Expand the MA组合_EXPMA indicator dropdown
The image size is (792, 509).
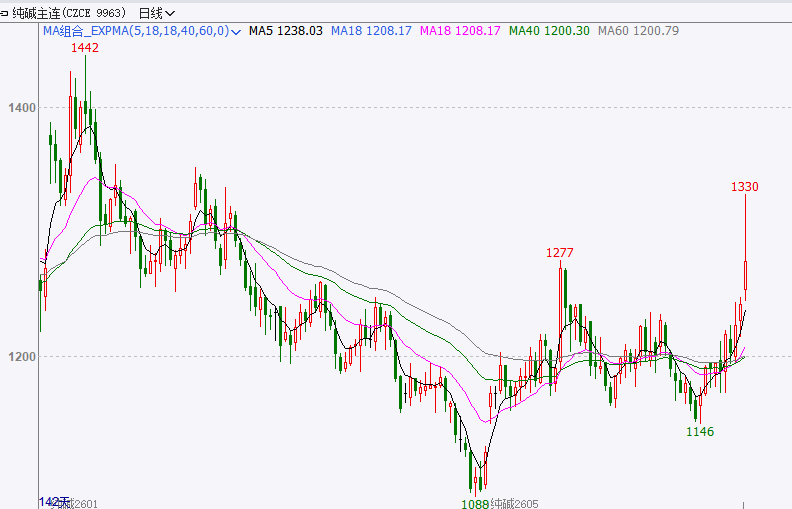tap(236, 32)
